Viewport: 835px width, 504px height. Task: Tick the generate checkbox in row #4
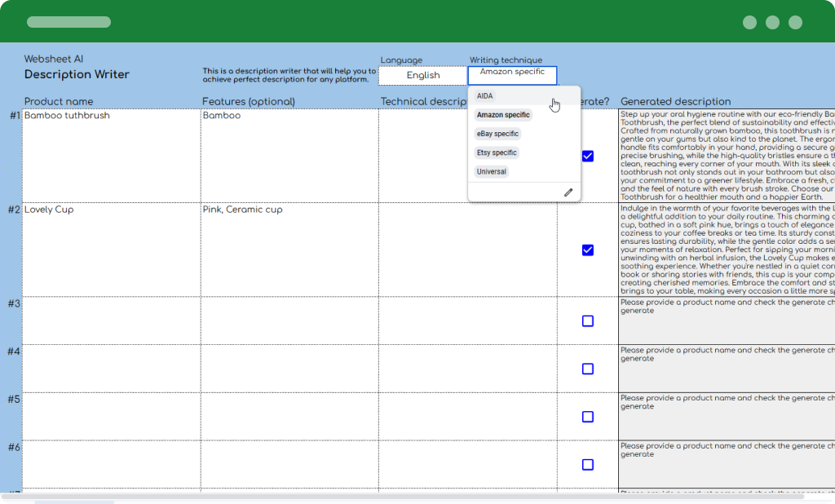pos(588,369)
